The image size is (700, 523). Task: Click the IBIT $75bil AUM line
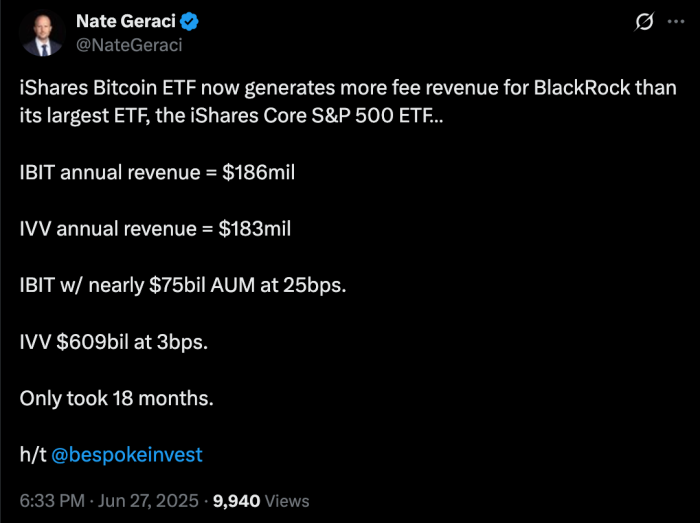[183, 285]
